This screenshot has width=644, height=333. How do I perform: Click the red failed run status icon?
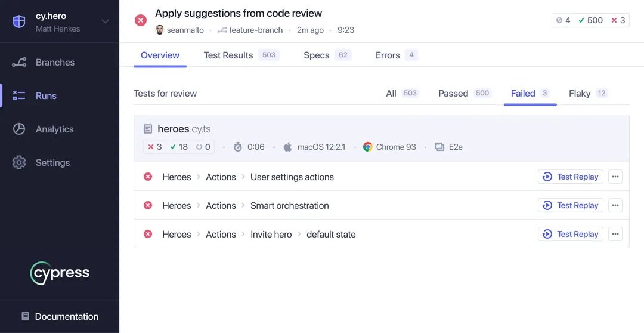pyautogui.click(x=141, y=20)
